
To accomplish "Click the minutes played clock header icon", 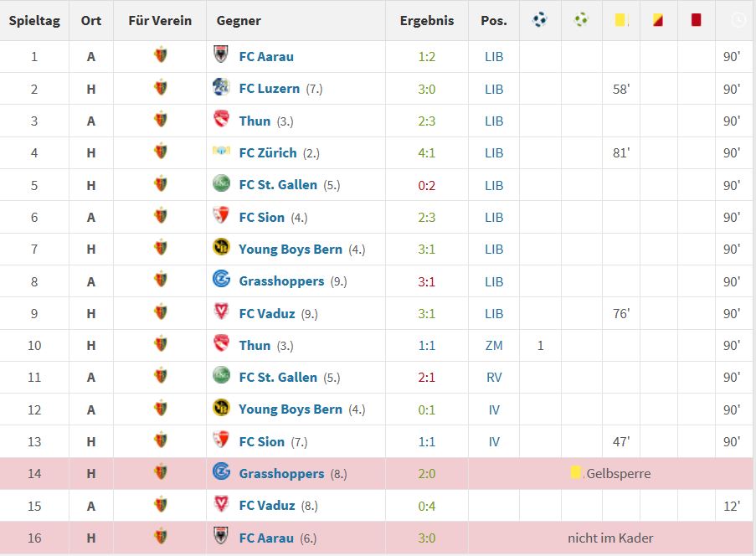I will (x=738, y=20).
